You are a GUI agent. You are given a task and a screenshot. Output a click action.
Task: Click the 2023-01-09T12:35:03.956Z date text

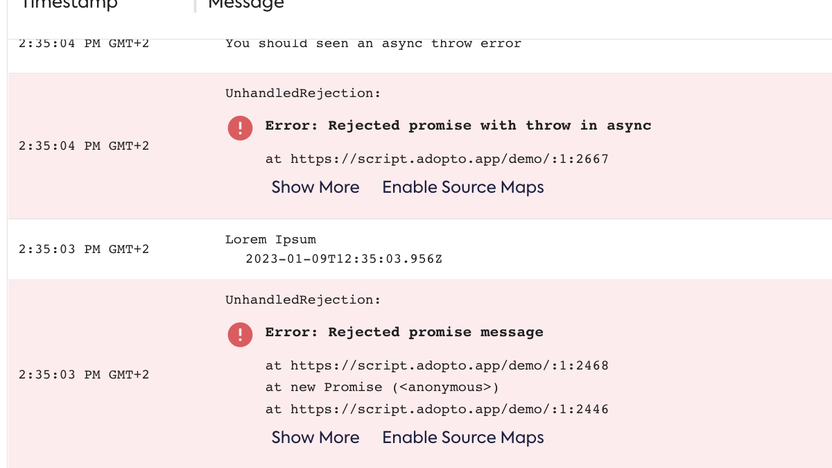pyautogui.click(x=343, y=259)
